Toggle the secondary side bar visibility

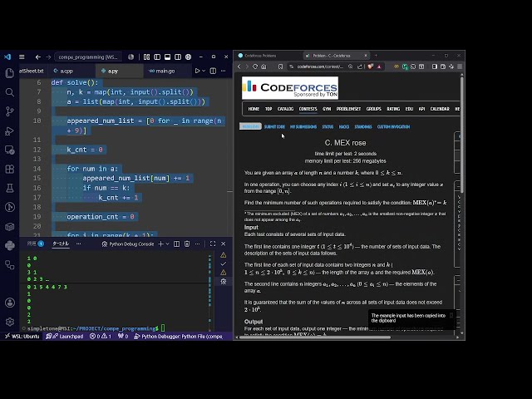coord(178,57)
